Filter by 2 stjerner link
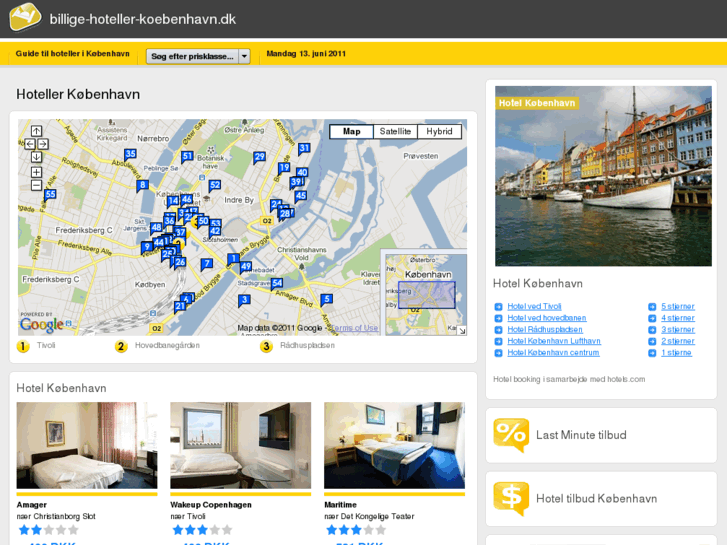 coord(678,341)
